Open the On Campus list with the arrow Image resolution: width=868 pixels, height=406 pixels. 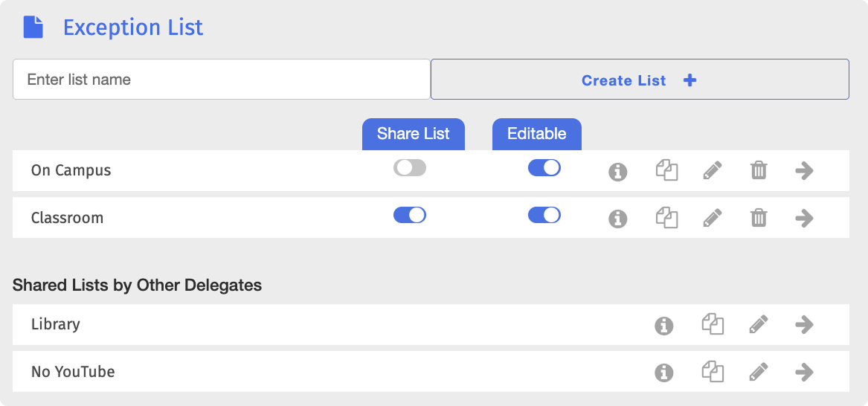(x=804, y=170)
